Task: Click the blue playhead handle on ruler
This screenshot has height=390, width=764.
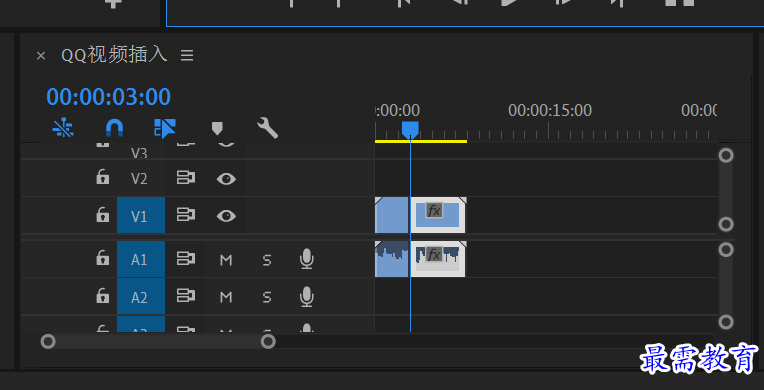Action: pos(410,130)
